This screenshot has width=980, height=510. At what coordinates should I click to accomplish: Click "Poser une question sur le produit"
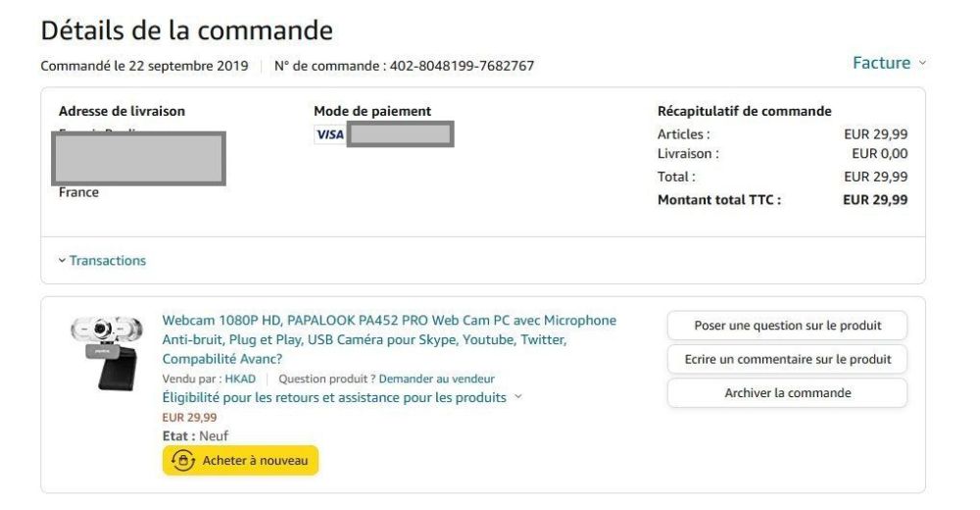(787, 326)
